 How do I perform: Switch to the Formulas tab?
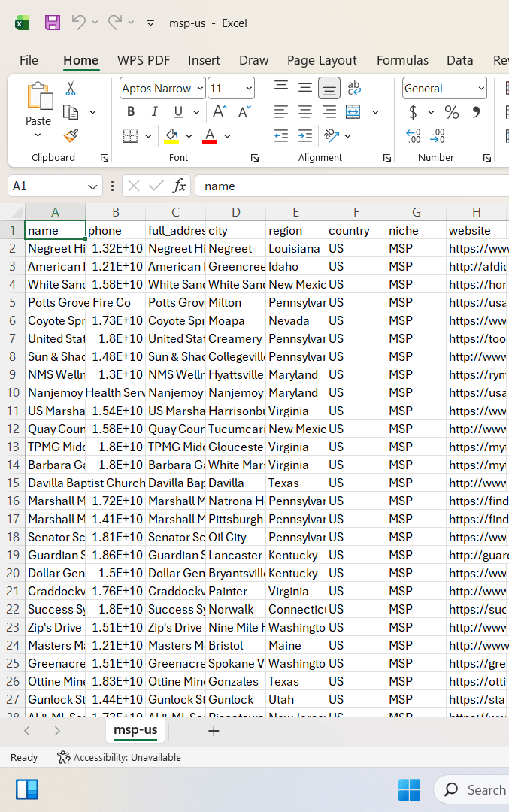tap(402, 60)
